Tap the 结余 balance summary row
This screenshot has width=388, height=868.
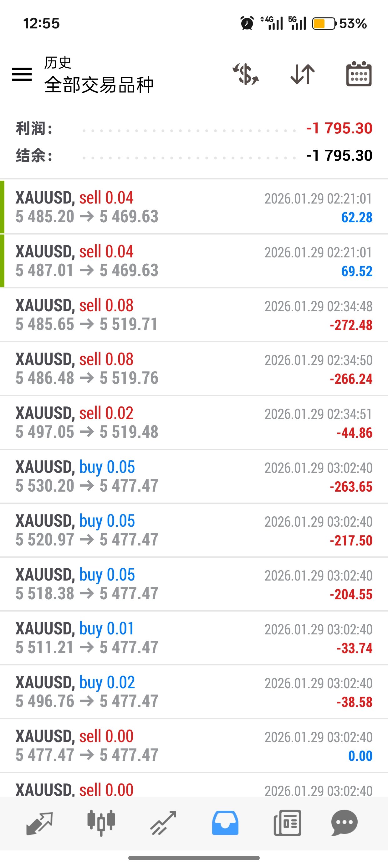pos(194,156)
